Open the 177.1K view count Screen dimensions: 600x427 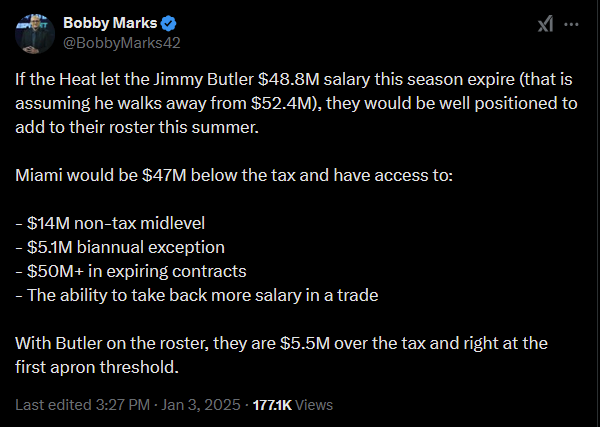pos(272,405)
